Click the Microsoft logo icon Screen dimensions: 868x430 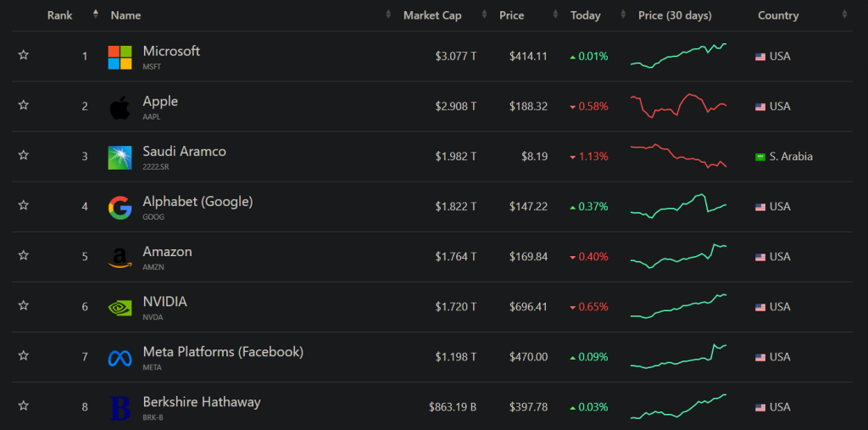pos(120,58)
